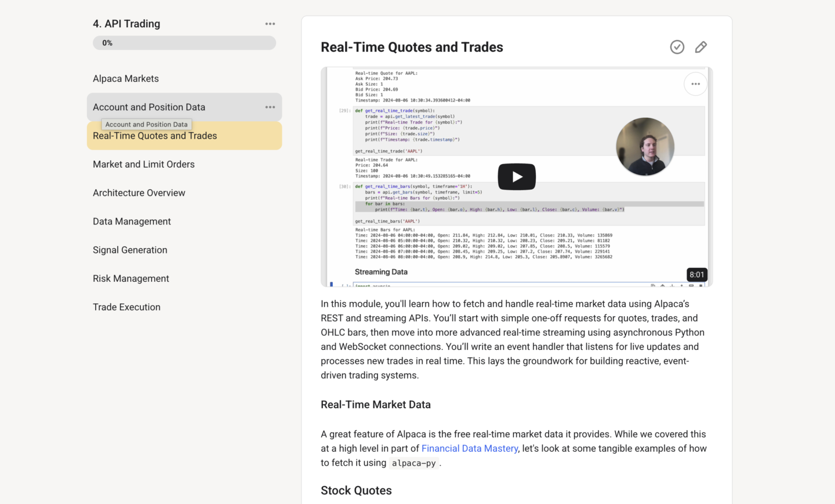Click the Real-Time Quotes and Trades page heading
The image size is (835, 504).
412,47
